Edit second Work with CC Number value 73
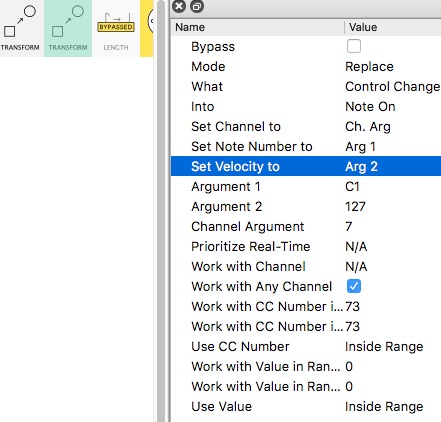The width and height of the screenshot is (441, 422). pyautogui.click(x=353, y=326)
